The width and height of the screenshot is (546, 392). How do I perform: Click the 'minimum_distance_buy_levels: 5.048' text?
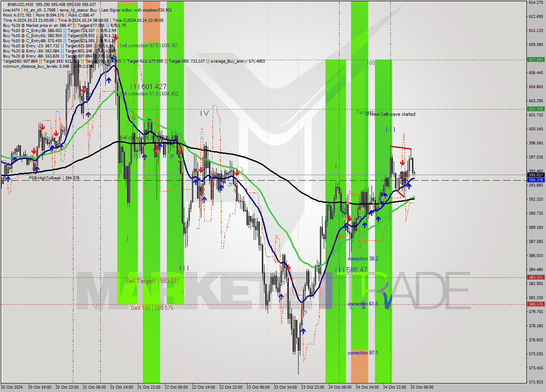tap(36, 66)
